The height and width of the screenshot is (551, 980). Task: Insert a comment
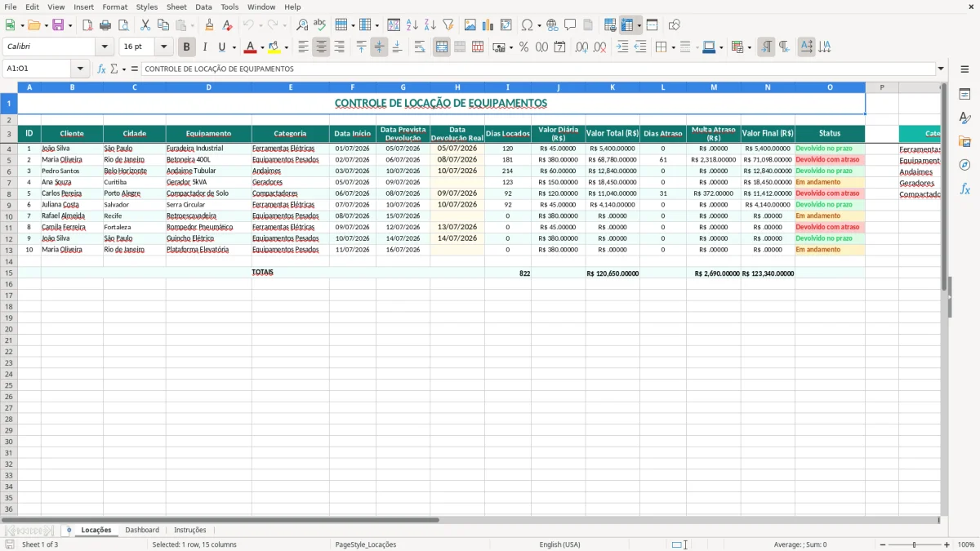pyautogui.click(x=570, y=25)
